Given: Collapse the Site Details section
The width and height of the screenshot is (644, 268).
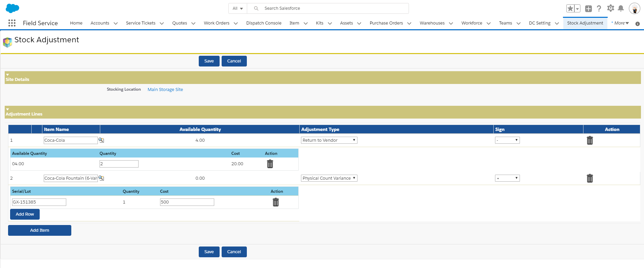Looking at the screenshot, I should 7,75.
